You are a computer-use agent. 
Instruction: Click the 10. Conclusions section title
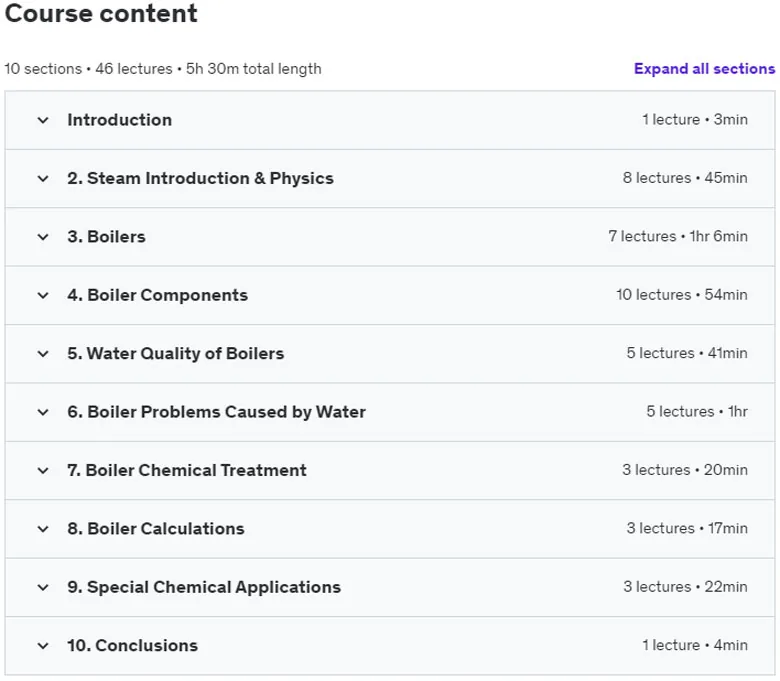132,645
